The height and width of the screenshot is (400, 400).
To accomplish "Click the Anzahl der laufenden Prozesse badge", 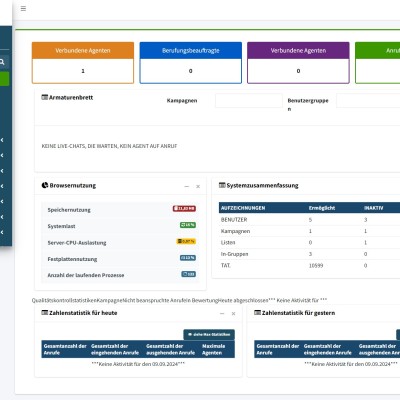I will [189, 274].
